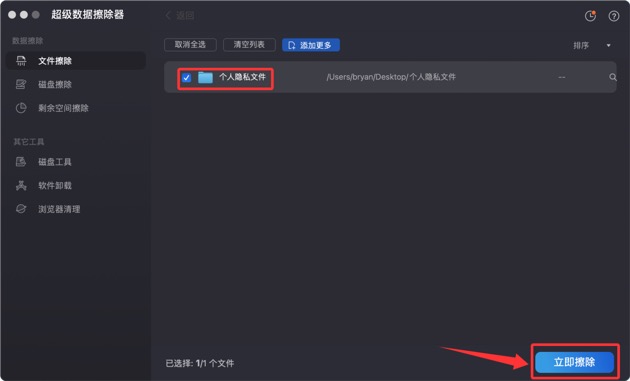
Task: Uncheck the 个人隐私文件 checkbox
Action: 186,78
